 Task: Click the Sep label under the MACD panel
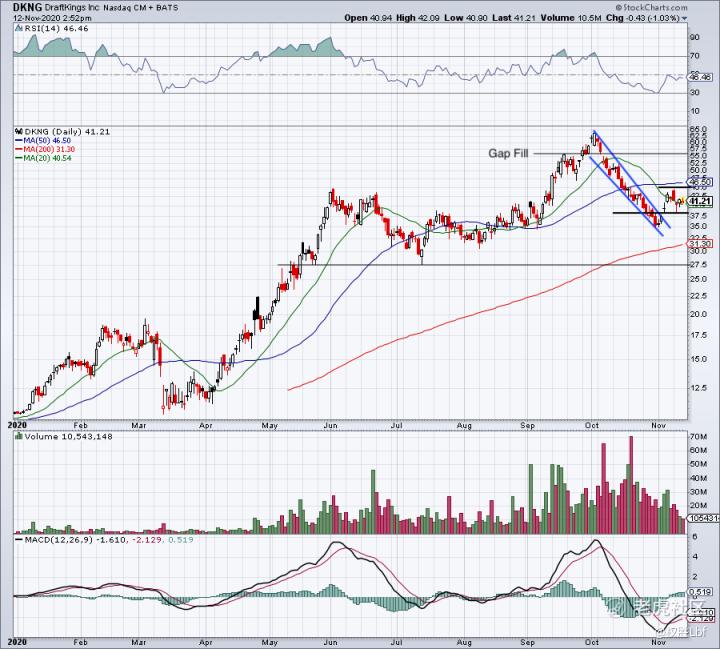[x=528, y=643]
